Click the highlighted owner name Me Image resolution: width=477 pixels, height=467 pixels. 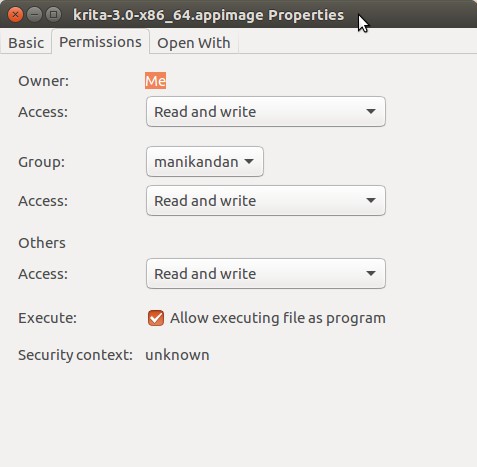tap(155, 81)
